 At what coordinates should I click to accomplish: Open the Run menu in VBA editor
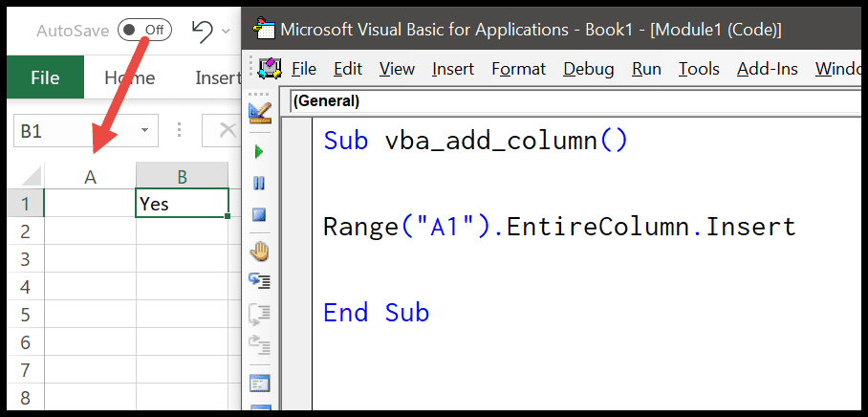pyautogui.click(x=646, y=69)
